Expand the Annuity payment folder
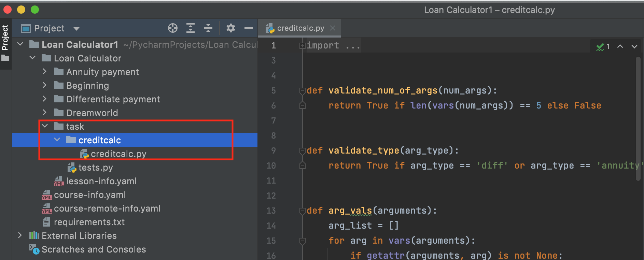 44,71
